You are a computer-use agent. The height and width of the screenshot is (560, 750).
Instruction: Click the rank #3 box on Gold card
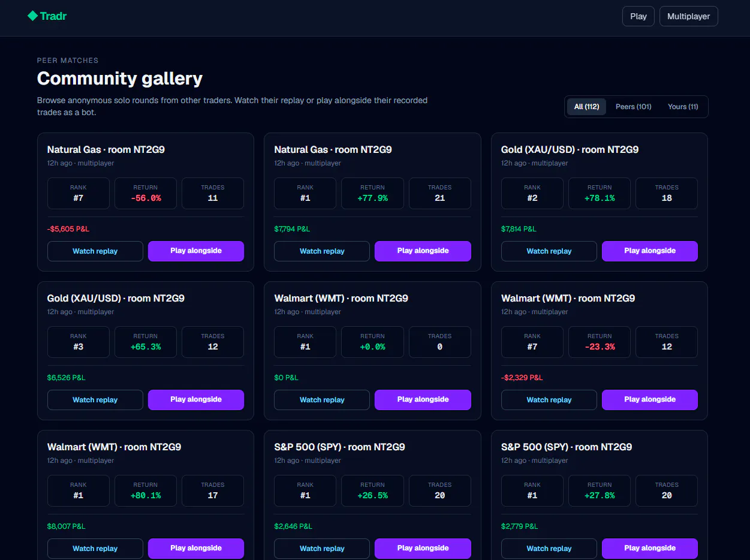click(79, 342)
